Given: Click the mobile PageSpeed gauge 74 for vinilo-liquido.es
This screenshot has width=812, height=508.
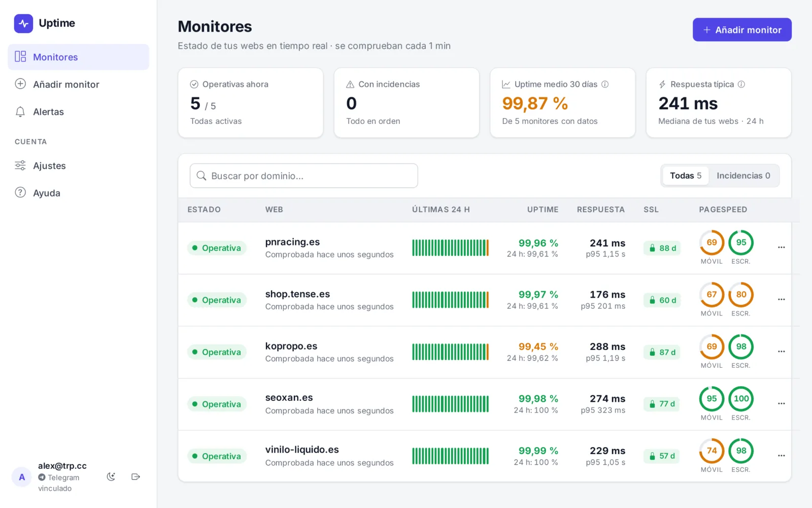Looking at the screenshot, I should point(712,451).
